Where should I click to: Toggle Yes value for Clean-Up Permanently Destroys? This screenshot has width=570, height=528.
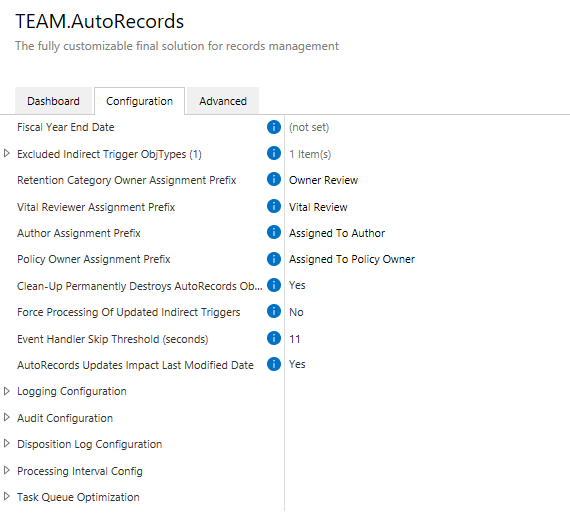(297, 285)
